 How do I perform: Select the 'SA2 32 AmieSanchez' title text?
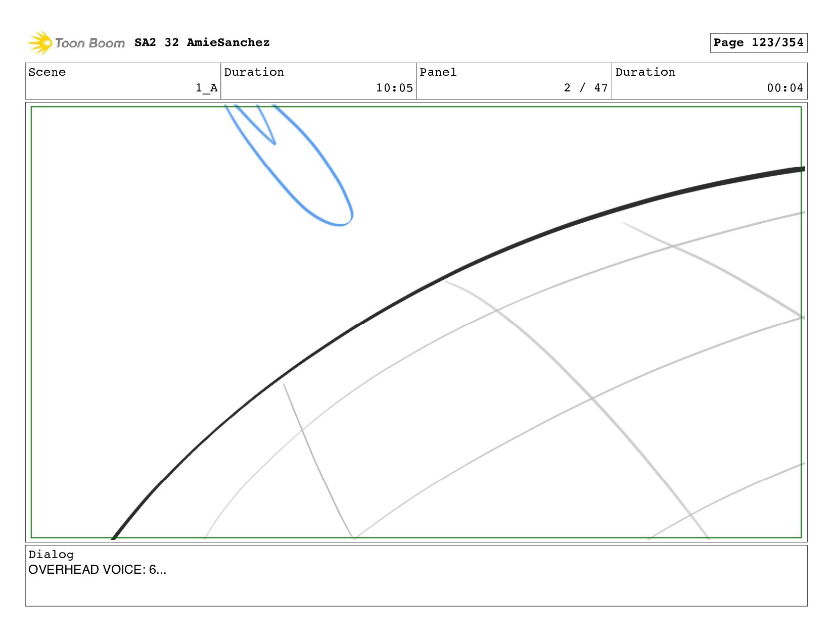coord(202,42)
